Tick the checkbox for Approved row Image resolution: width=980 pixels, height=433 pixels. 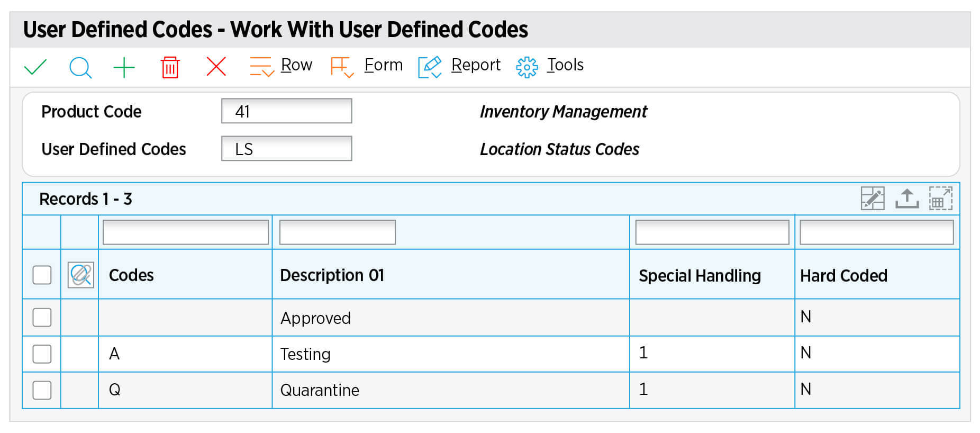(42, 318)
